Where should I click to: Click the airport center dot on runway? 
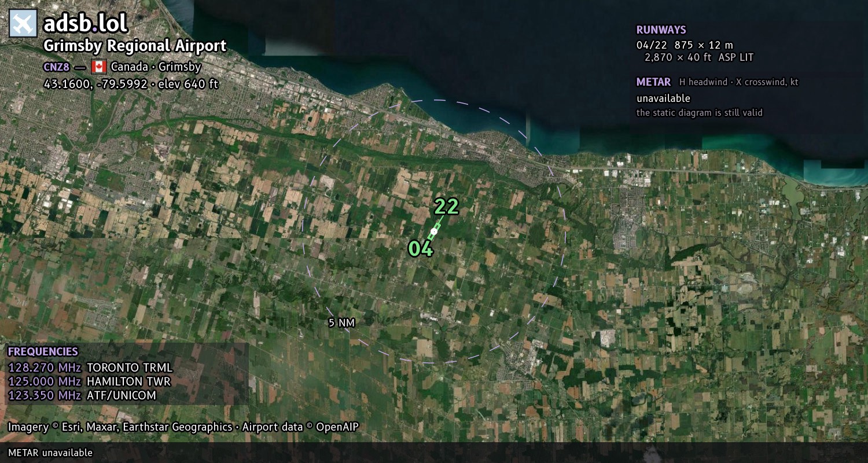[x=434, y=231]
